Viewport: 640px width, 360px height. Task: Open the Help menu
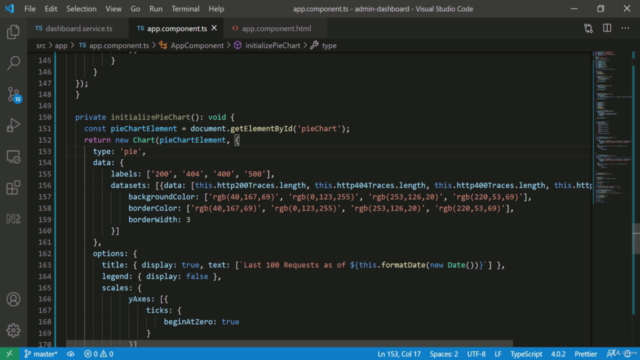(x=216, y=9)
